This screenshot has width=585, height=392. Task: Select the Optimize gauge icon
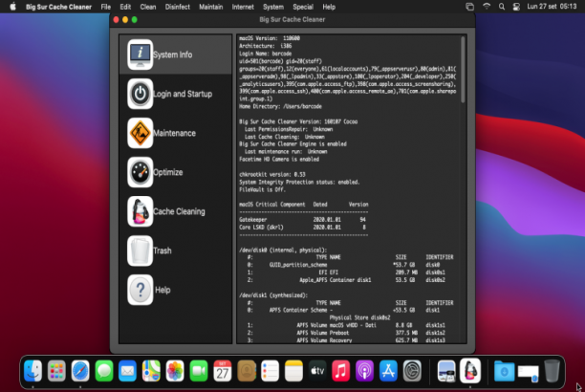pyautogui.click(x=140, y=172)
